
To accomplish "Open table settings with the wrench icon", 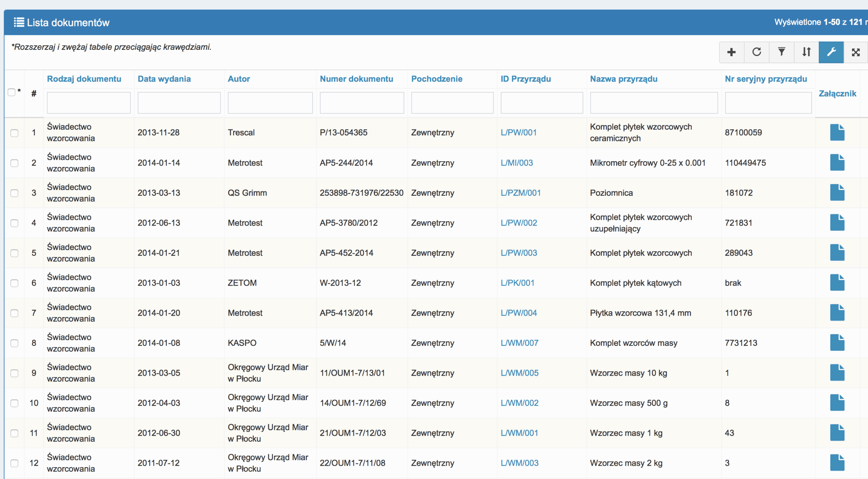I will pos(831,52).
